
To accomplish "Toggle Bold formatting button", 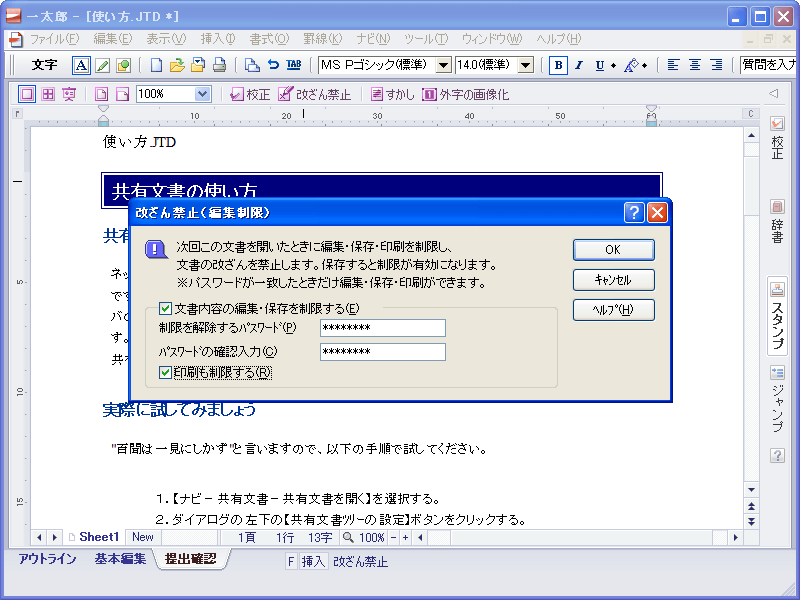I will 558,65.
